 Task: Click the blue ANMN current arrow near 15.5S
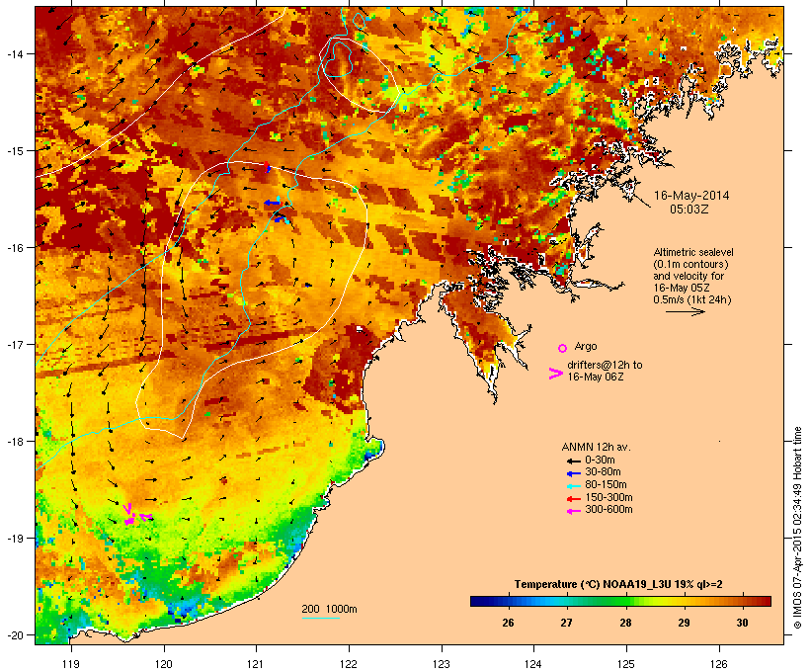point(272,203)
